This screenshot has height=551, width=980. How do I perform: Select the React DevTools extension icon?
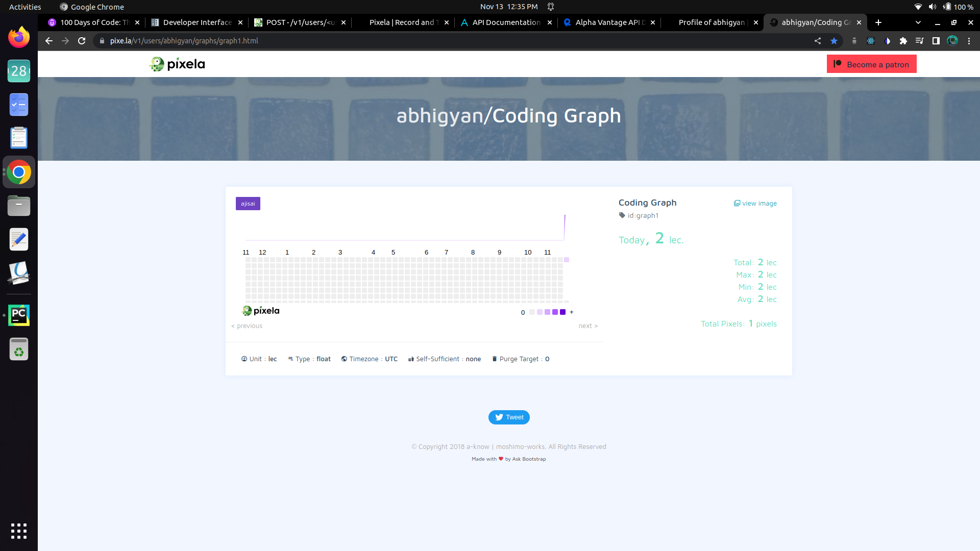(x=871, y=41)
